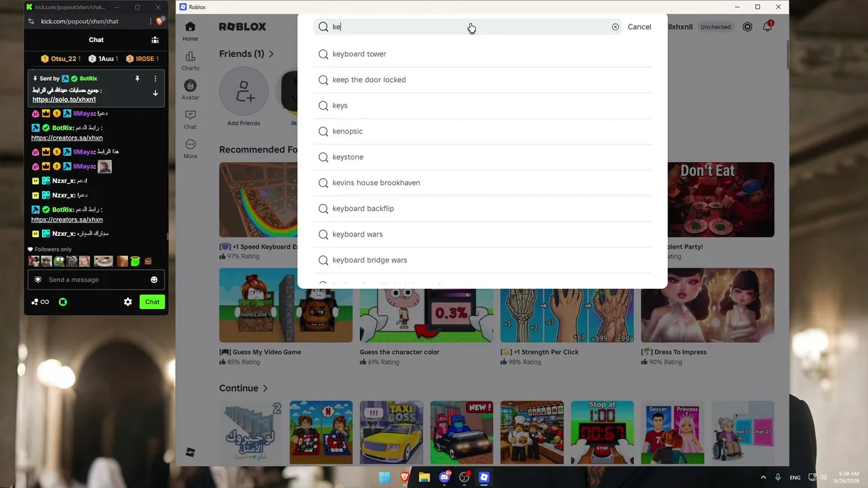Select the 'keyboard backflip' suggestion
Image resolution: width=868 pixels, height=488 pixels.
pyautogui.click(x=482, y=209)
